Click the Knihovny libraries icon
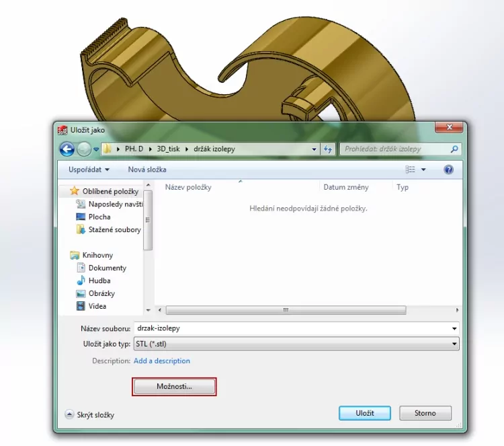This screenshot has width=504, height=446. point(75,255)
